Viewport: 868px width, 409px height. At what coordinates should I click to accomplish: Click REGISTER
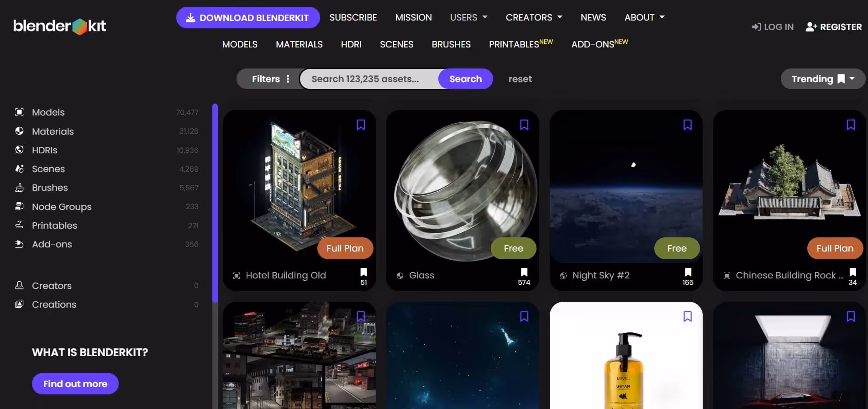point(834,27)
